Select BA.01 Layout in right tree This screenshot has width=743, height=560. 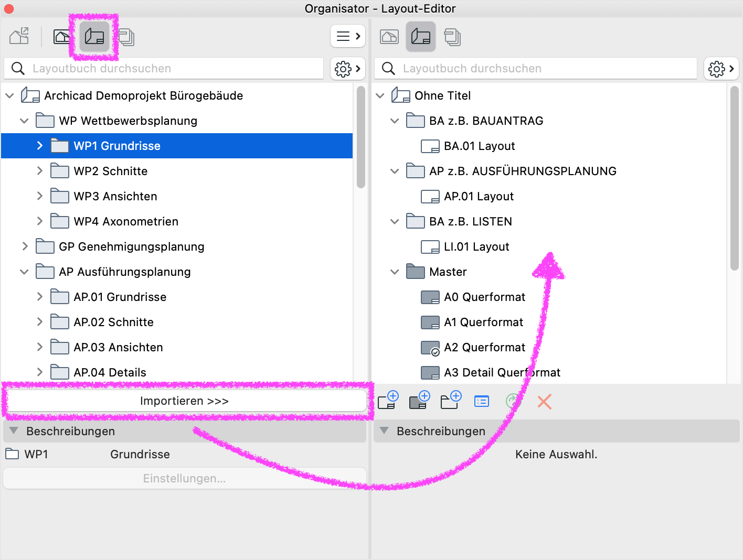(x=549, y=146)
